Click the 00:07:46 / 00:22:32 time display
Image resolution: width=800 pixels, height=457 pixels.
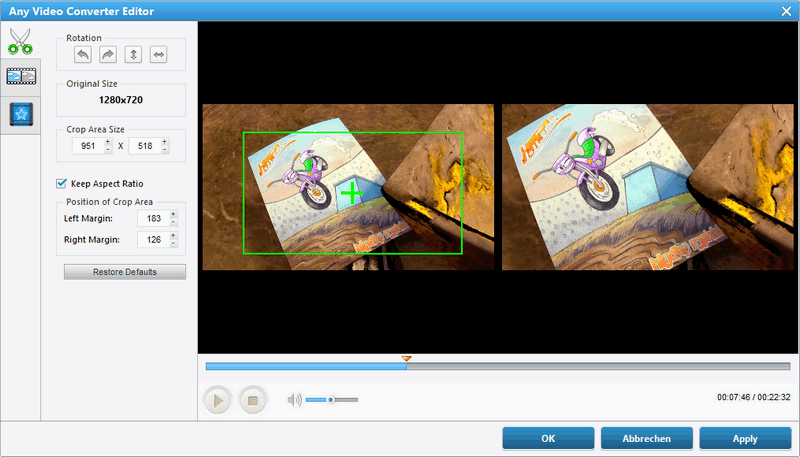tap(754, 397)
